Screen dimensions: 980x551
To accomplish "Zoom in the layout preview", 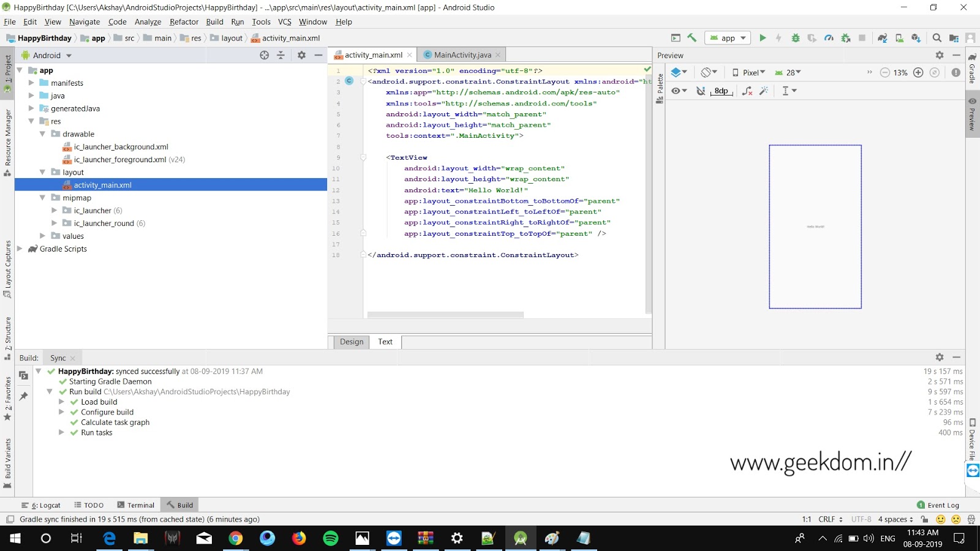I will (918, 72).
